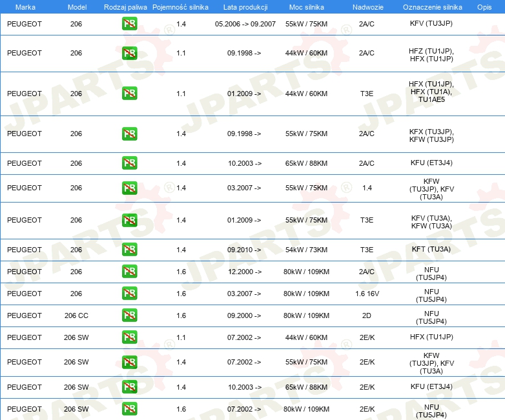Select the HFZ (TU1JP), HFX (TU1JP) engine cell
Screen dimensions: 505x420
coord(431,55)
